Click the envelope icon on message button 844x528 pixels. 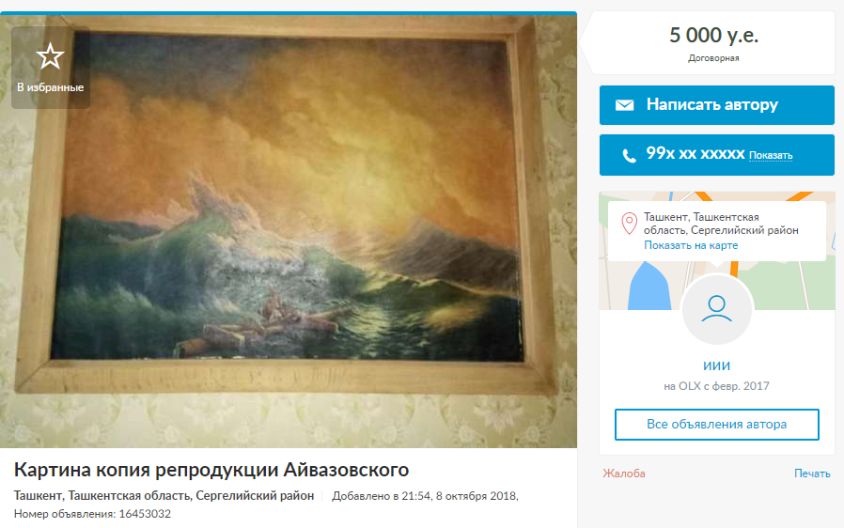click(624, 104)
